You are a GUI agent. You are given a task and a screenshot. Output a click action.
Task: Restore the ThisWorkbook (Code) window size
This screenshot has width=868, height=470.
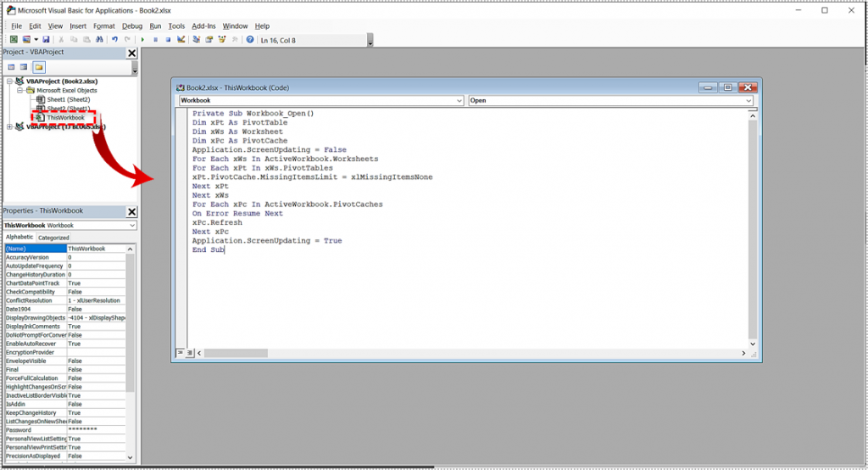click(x=727, y=87)
